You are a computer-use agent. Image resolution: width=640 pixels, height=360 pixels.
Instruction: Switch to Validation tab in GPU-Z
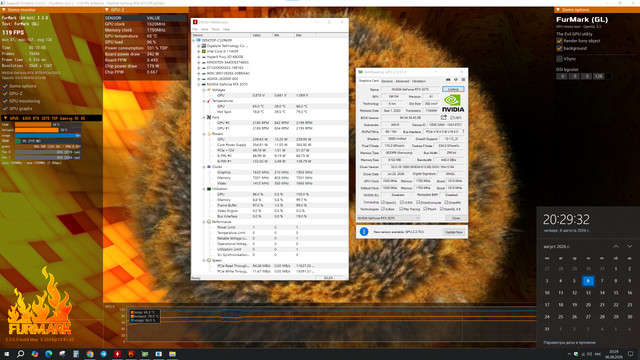click(x=419, y=81)
